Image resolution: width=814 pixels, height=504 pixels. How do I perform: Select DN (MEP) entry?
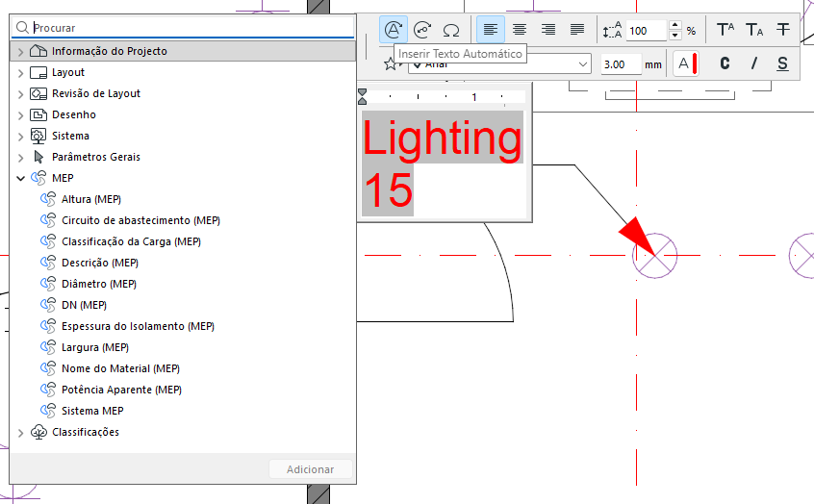pyautogui.click(x=84, y=305)
